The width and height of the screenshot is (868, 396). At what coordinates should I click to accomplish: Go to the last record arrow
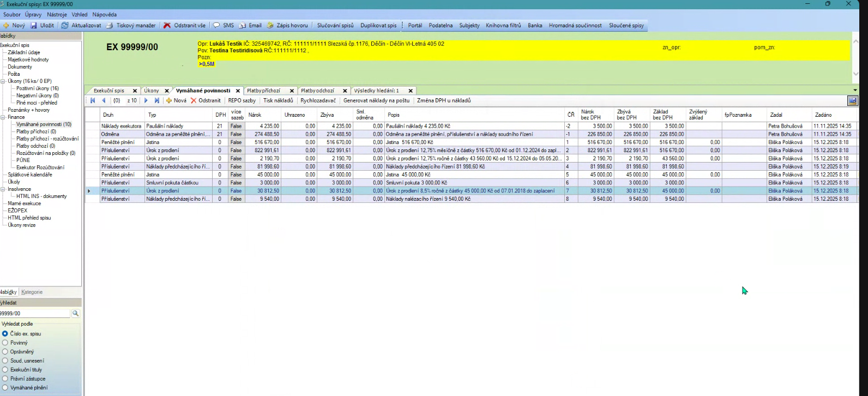[x=157, y=100]
